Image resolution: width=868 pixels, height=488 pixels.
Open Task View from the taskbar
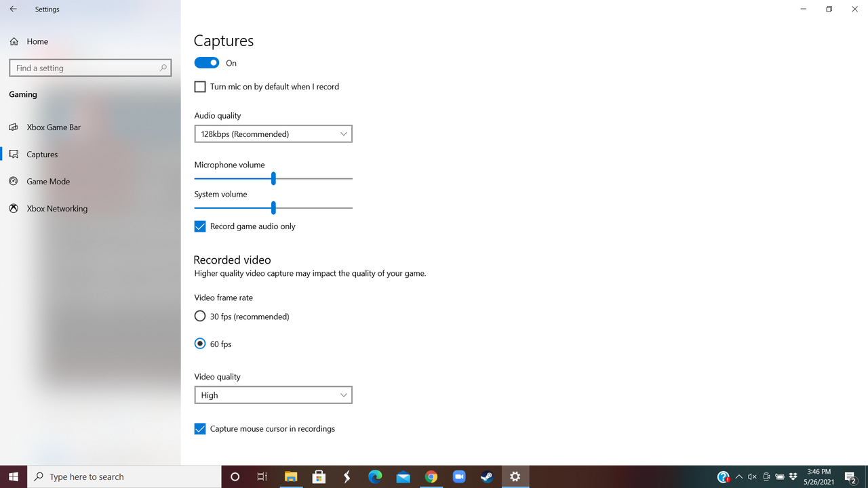point(262,477)
